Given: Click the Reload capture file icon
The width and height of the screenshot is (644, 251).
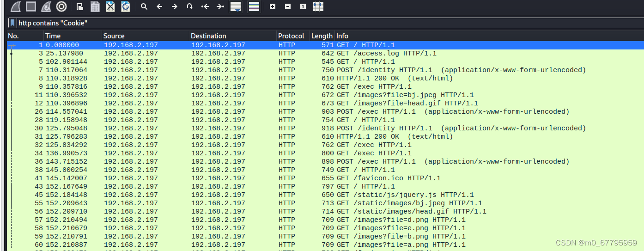Looking at the screenshot, I should click(126, 6).
